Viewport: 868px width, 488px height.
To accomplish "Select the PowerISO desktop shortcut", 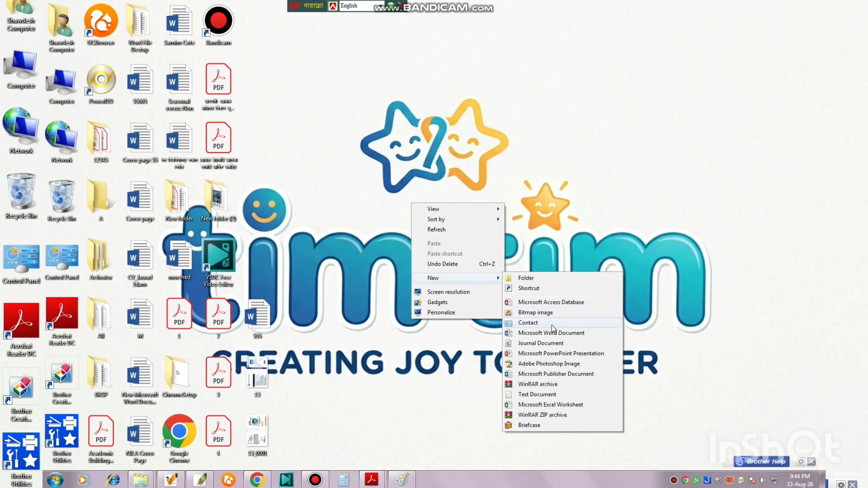I will tap(101, 84).
